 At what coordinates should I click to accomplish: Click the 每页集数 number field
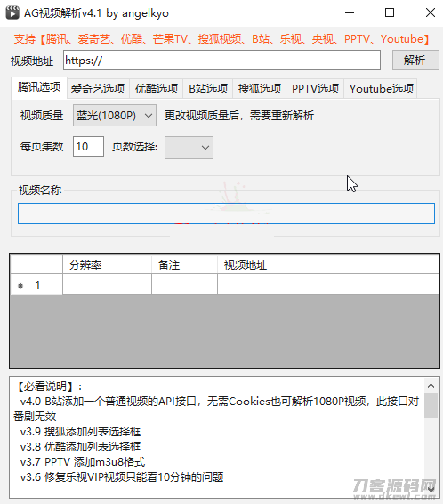point(88,147)
